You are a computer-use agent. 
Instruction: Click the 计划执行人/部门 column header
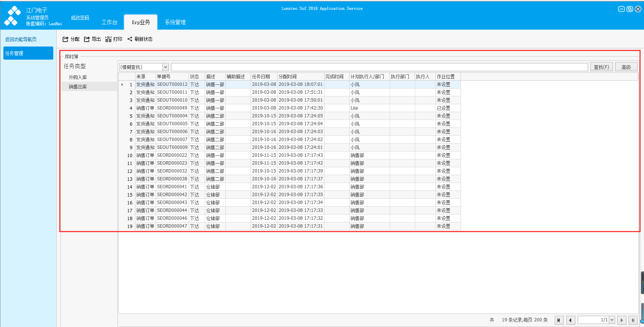click(369, 76)
